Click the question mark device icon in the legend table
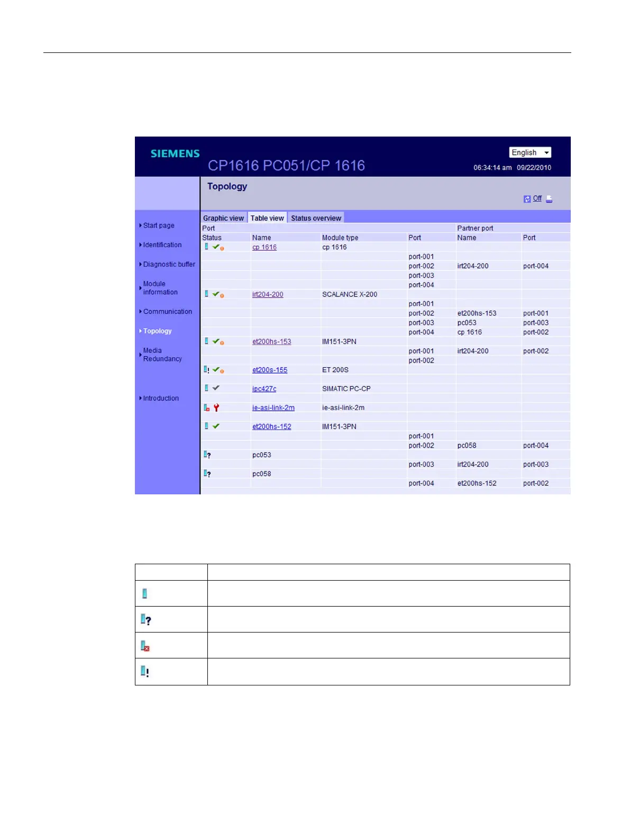The height and width of the screenshot is (840, 630). pos(145,619)
